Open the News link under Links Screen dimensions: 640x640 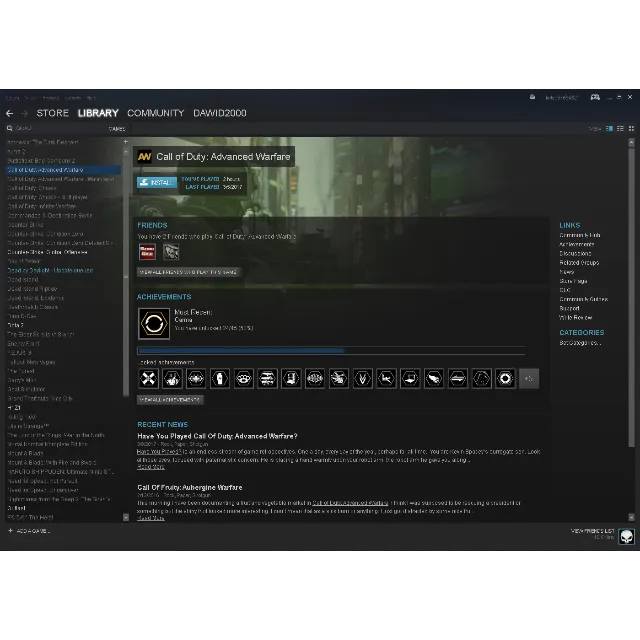tap(567, 272)
